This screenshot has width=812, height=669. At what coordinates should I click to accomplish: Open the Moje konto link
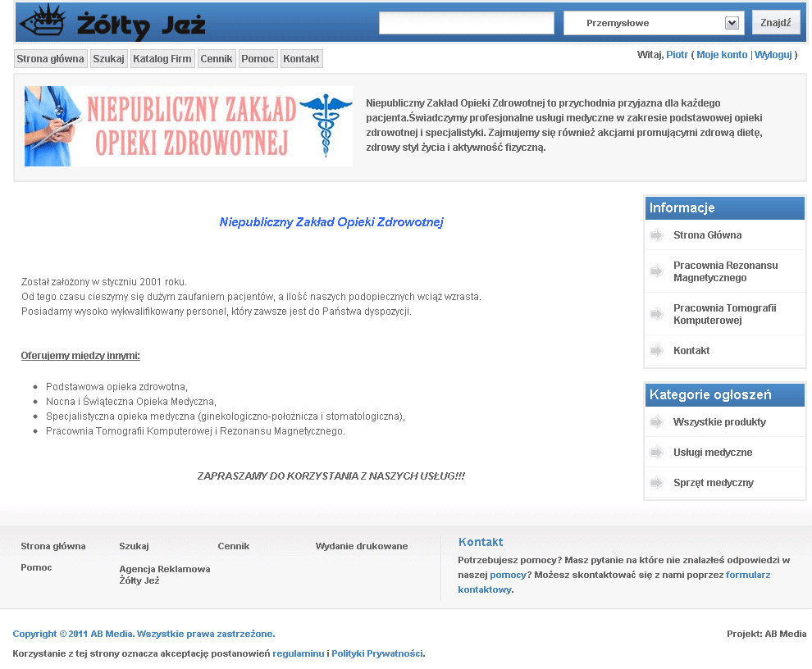coord(722,55)
